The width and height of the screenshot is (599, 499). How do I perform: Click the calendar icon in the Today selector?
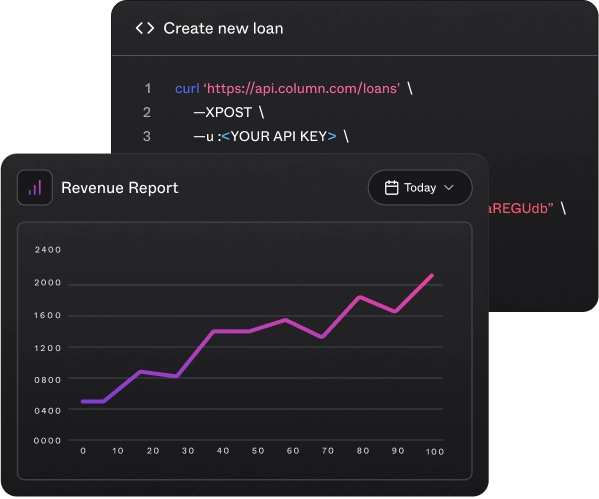pos(391,188)
